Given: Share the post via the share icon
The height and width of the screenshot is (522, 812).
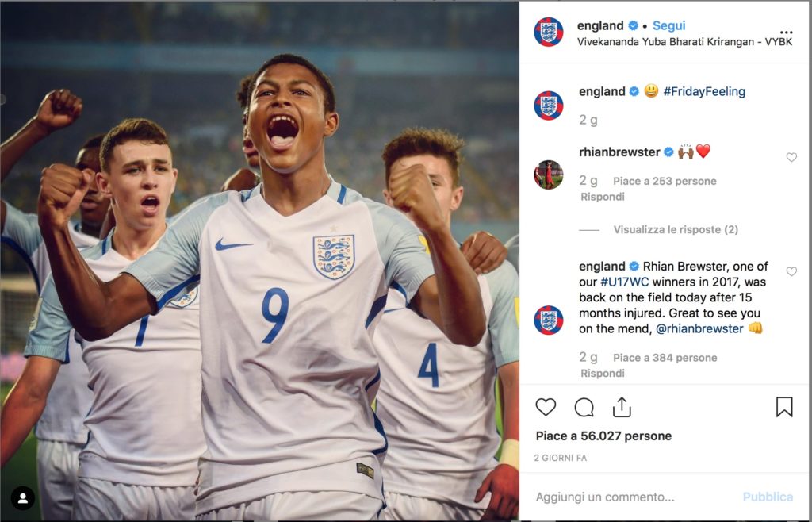Looking at the screenshot, I should 622,407.
